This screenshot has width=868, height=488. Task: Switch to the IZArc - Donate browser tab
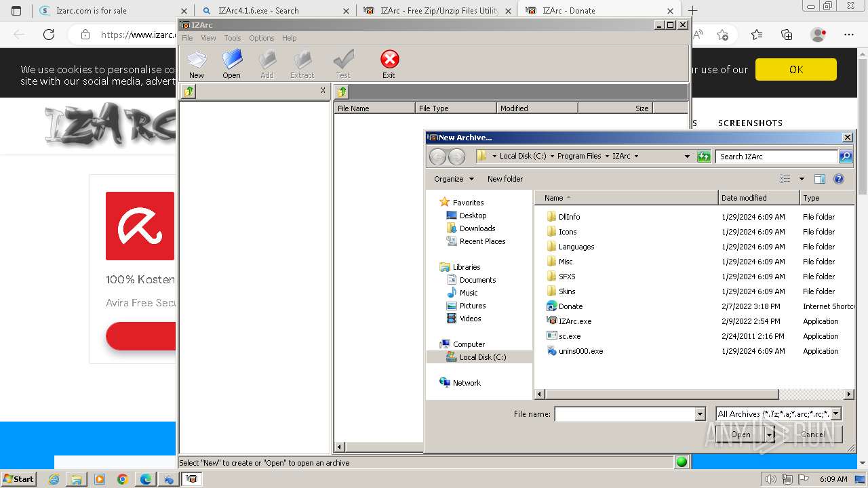[599, 11]
